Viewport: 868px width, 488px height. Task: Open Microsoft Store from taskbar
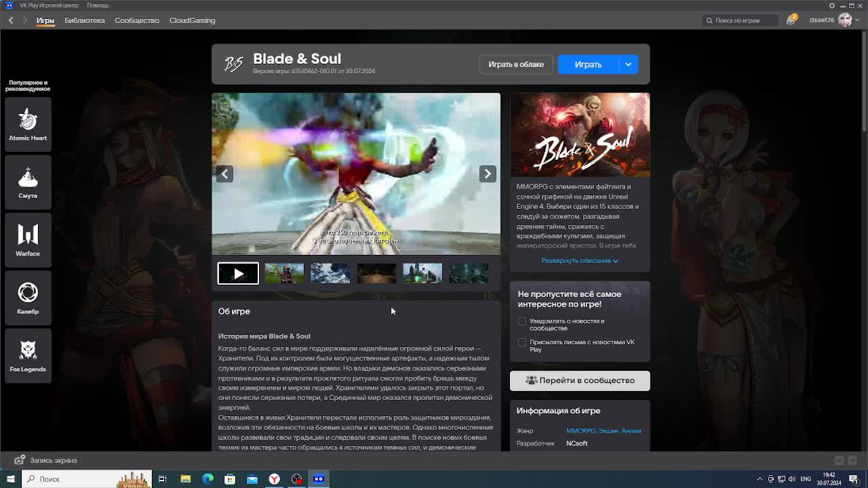point(230,479)
